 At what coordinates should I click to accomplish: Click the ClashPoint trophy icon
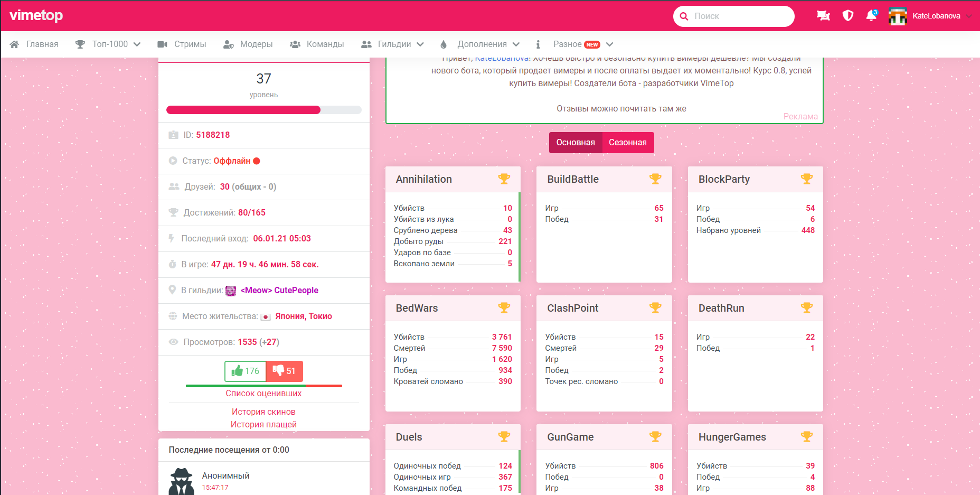click(655, 308)
